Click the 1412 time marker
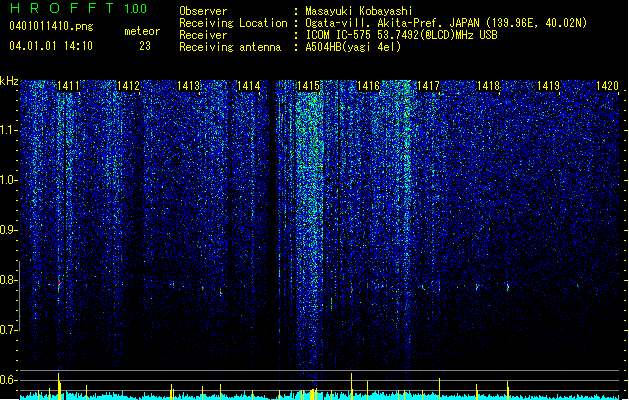 (128, 85)
